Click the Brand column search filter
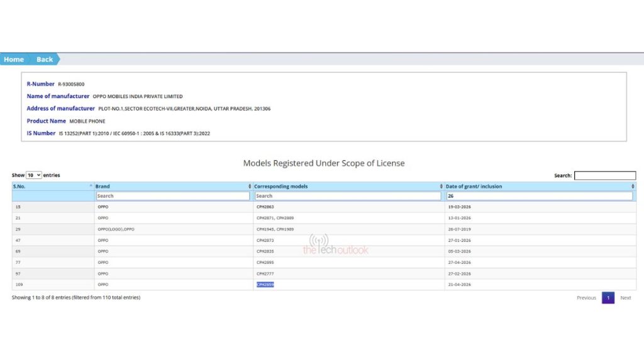This screenshot has width=644, height=362. [x=172, y=196]
